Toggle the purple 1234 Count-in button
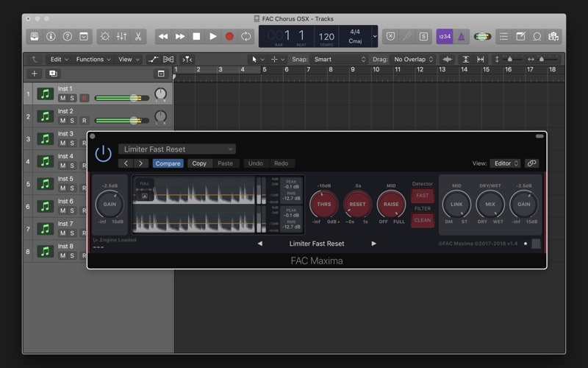 [x=445, y=36]
